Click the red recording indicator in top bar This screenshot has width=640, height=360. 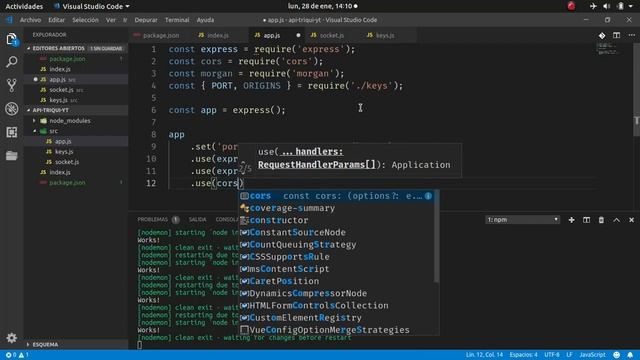pos(571,6)
